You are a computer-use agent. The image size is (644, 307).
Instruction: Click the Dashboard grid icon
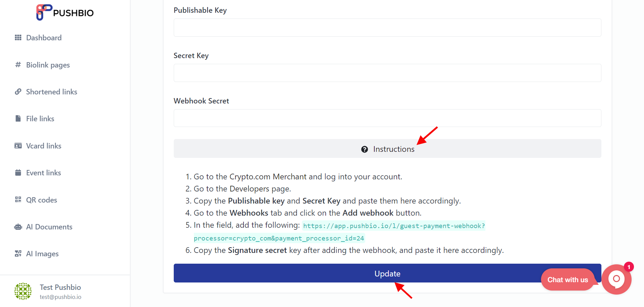(18, 38)
